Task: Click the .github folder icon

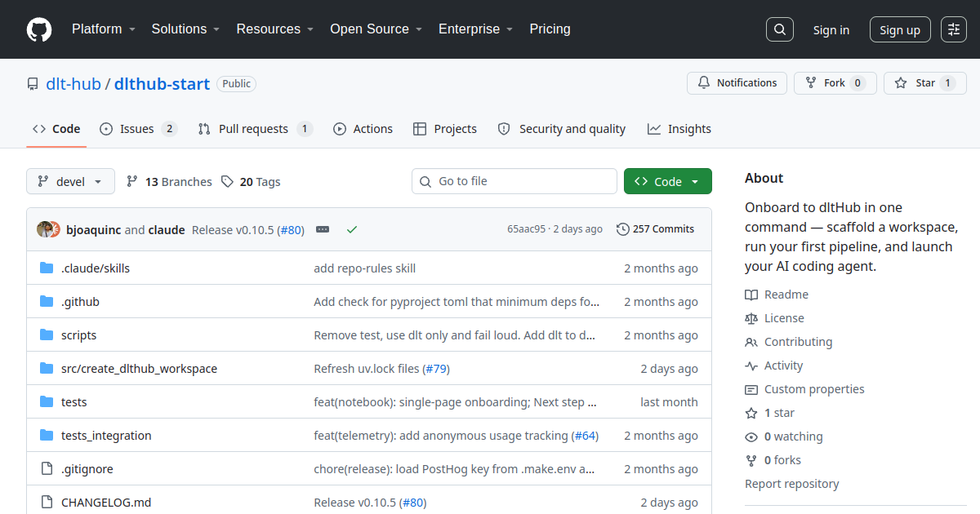Action: pos(47,302)
